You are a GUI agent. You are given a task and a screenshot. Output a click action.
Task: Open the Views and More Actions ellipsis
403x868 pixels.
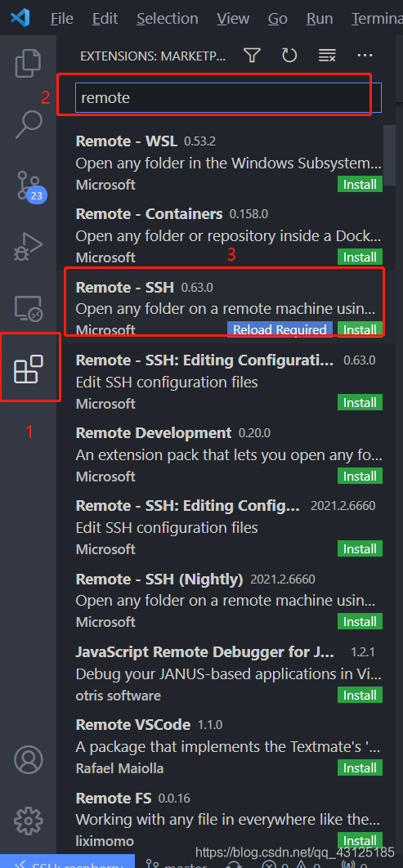point(365,56)
